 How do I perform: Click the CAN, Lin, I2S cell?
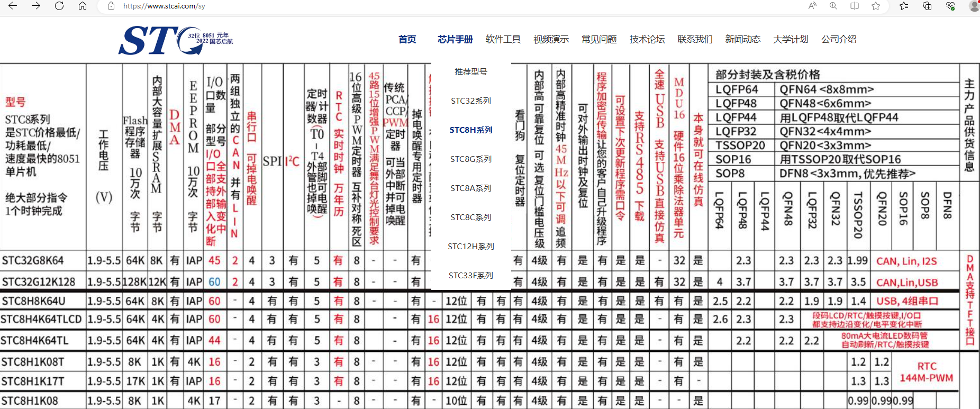(906, 261)
